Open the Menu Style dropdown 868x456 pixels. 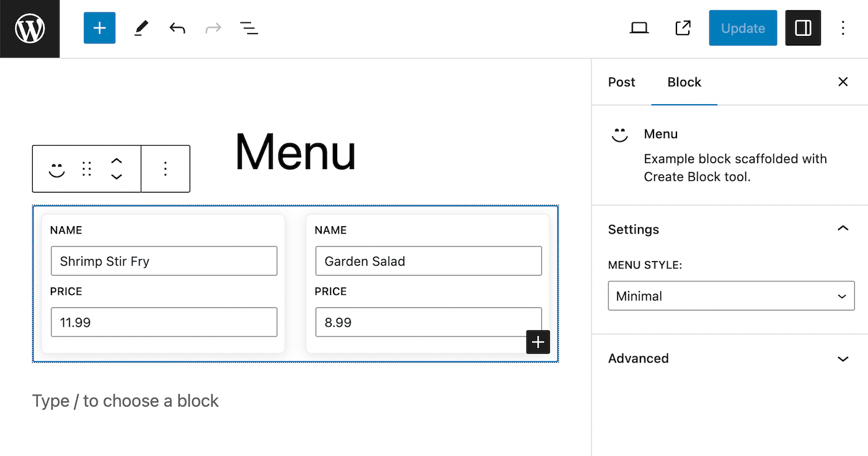(731, 296)
